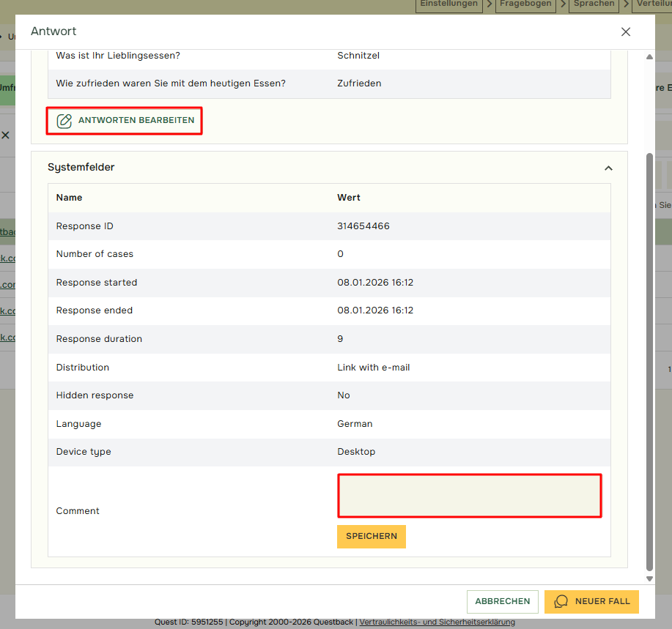The image size is (672, 629).
Task: Select the Schnitzel answer text
Action: click(x=358, y=56)
